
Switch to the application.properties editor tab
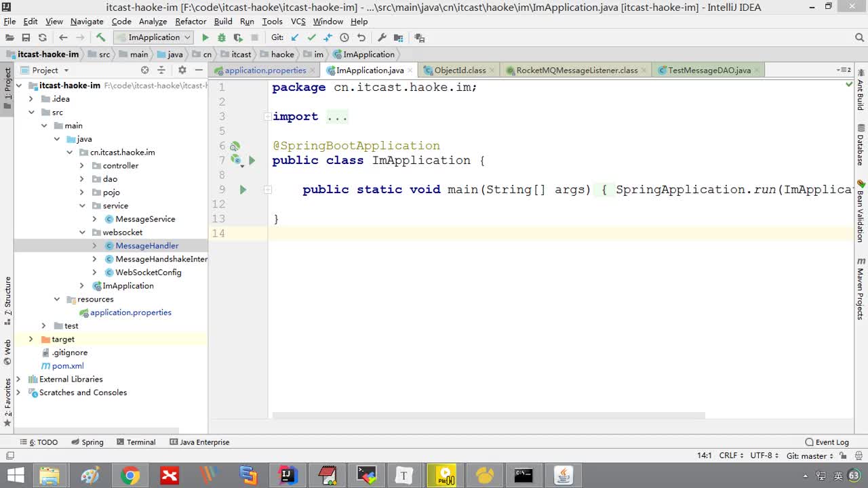265,70
